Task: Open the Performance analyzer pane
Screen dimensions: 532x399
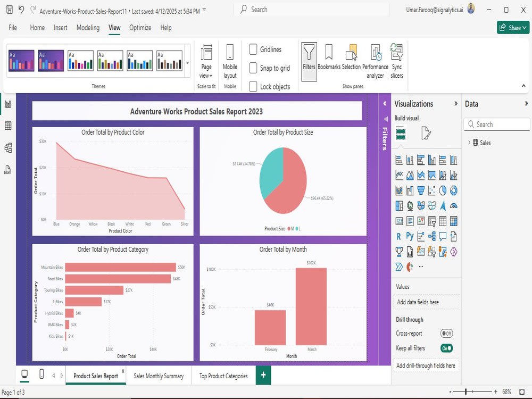Action: pyautogui.click(x=375, y=60)
